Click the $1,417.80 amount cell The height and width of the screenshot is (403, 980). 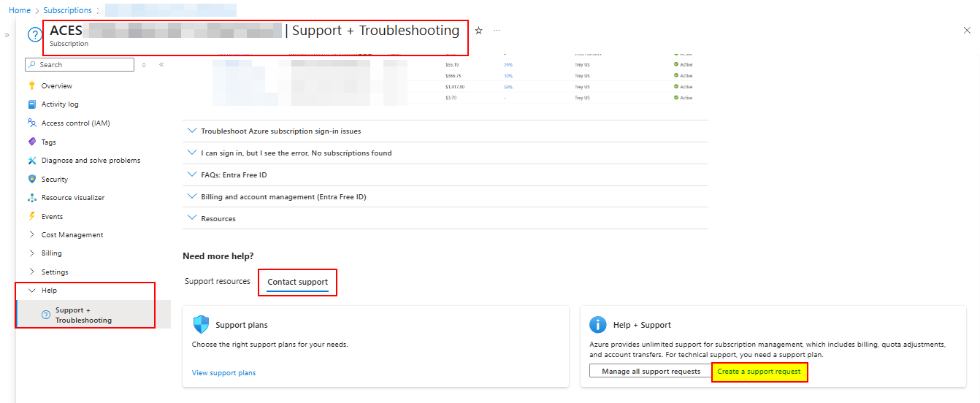point(455,87)
